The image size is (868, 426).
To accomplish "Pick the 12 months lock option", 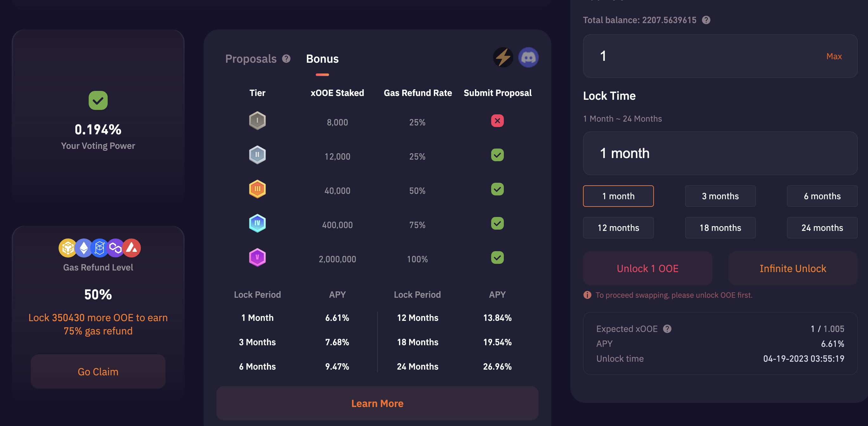I will click(618, 228).
